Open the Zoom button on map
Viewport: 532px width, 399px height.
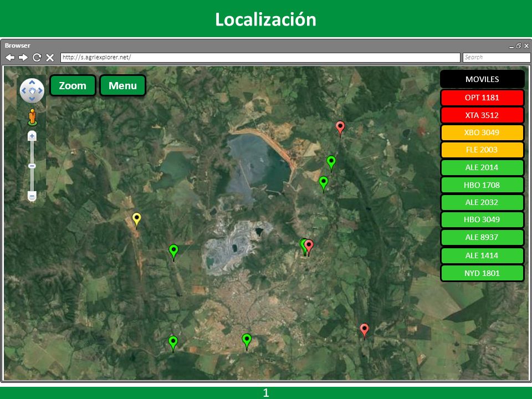(x=73, y=85)
